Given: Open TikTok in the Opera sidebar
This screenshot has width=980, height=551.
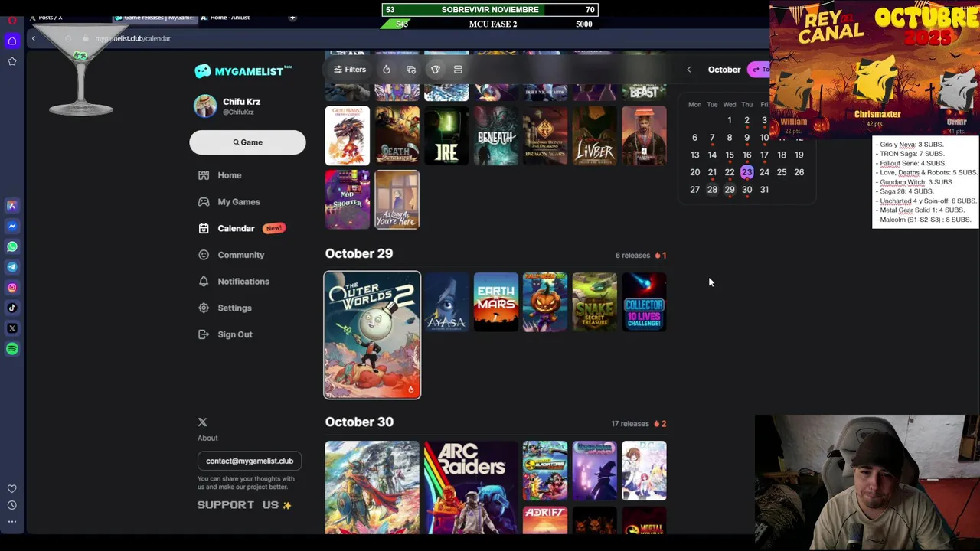Looking at the screenshot, I should 12,308.
